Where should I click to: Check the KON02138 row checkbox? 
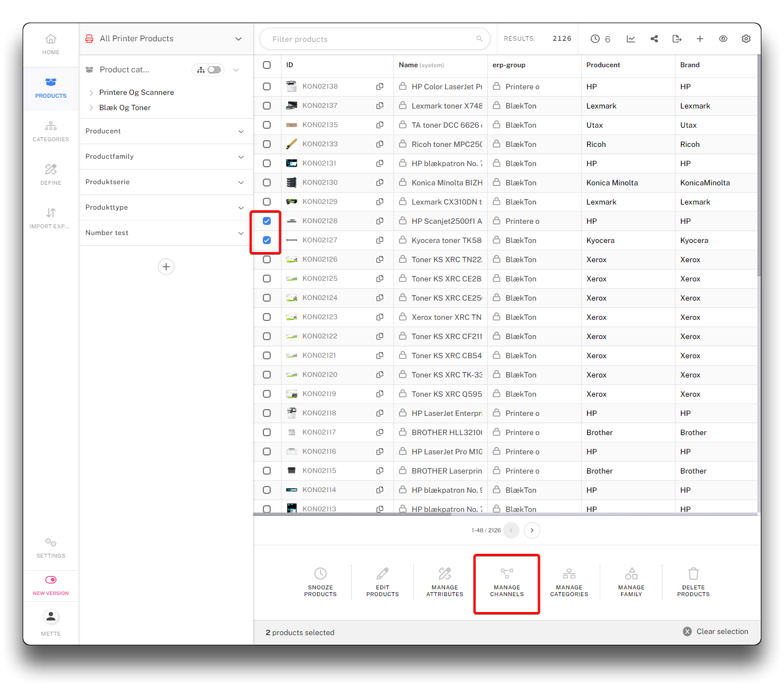coord(267,86)
